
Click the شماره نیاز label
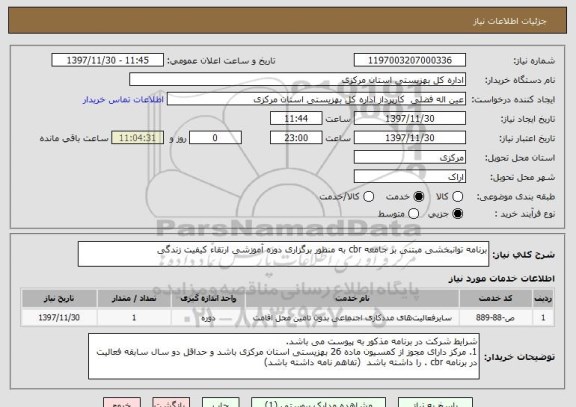pyautogui.click(x=534, y=61)
